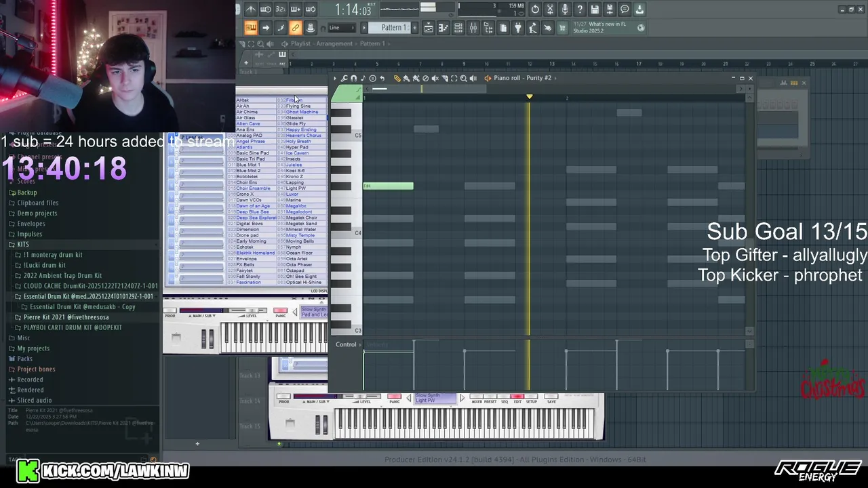This screenshot has height=488, width=868.
Task: Open SETUP page in lower Purity
Action: 531,396
